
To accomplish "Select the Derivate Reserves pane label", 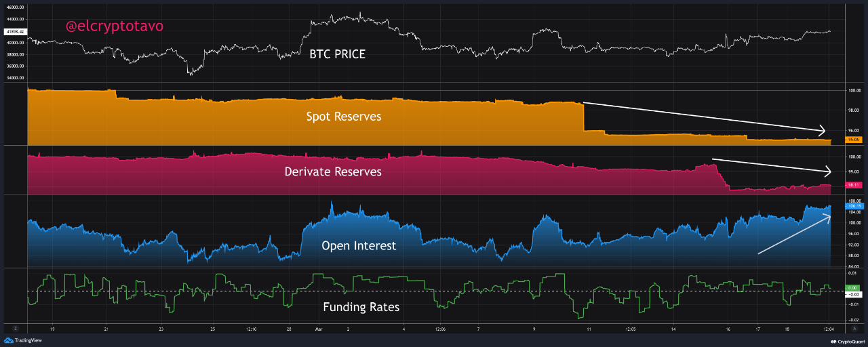I will [x=333, y=172].
